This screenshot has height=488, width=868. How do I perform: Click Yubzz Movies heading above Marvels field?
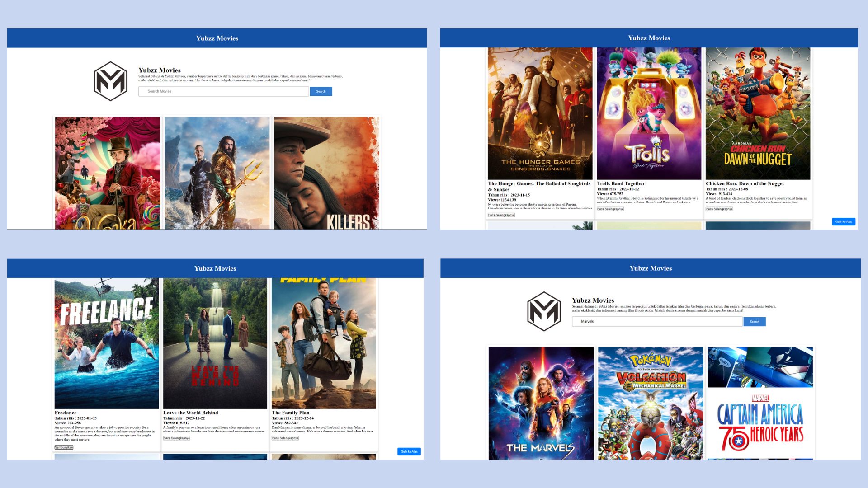[x=593, y=300]
